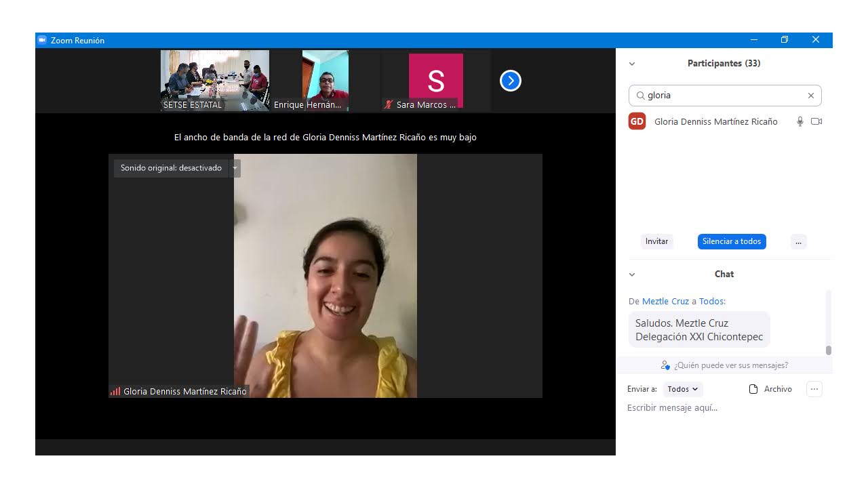This screenshot has width=868, height=488.
Task: Clear the participant search with X icon
Action: [x=811, y=96]
